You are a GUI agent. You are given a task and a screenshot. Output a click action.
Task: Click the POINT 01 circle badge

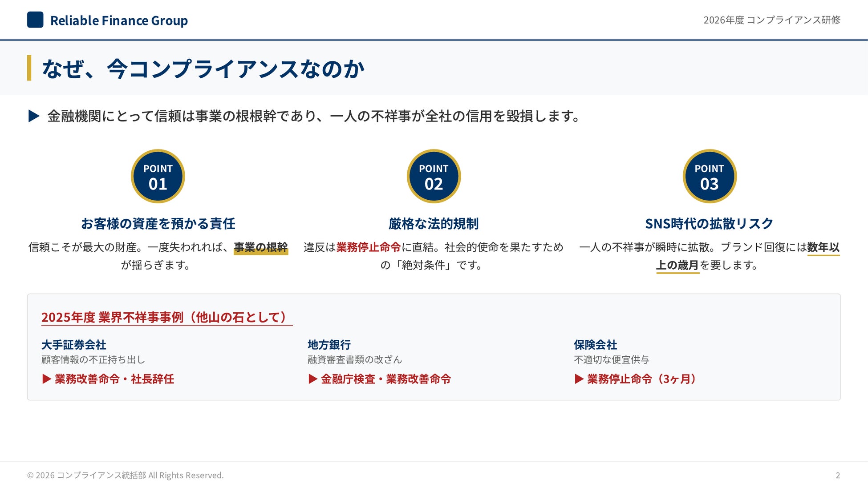[158, 176]
